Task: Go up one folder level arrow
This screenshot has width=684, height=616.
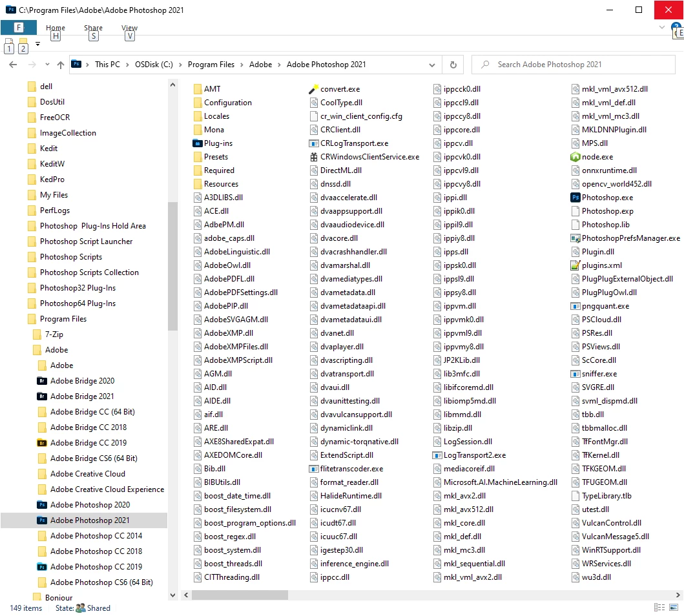Action: coord(61,65)
